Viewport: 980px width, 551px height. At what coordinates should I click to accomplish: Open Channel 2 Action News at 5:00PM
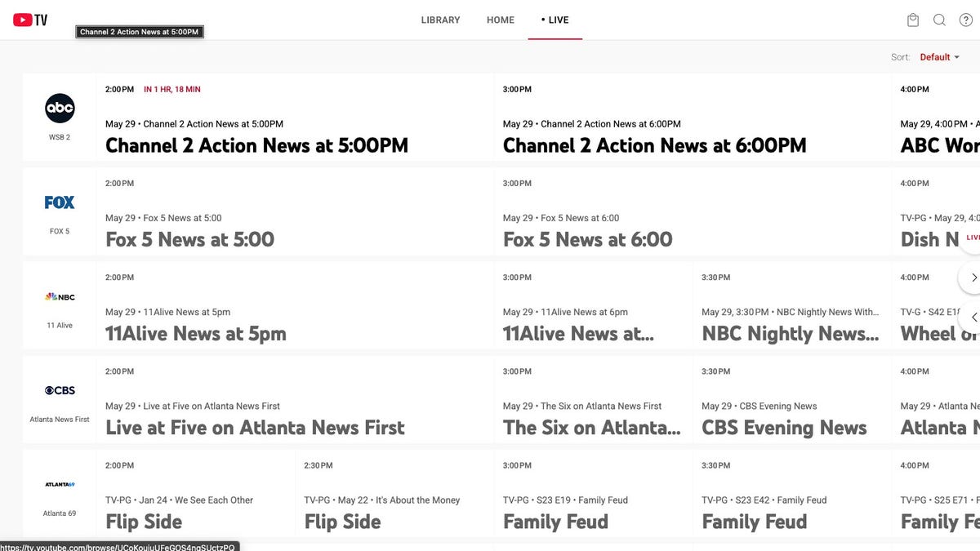256,145
